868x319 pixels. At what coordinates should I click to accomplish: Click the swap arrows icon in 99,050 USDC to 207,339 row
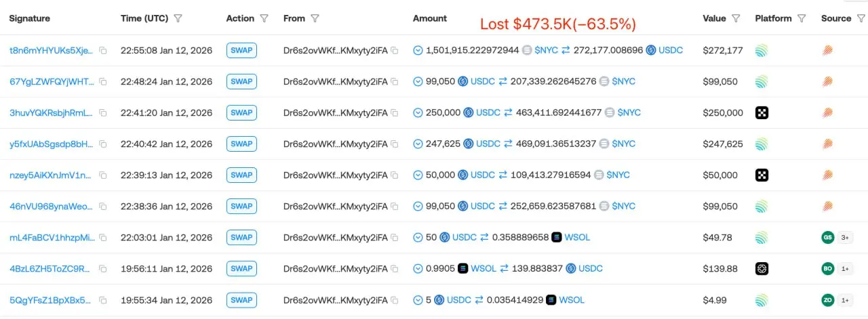pos(503,81)
